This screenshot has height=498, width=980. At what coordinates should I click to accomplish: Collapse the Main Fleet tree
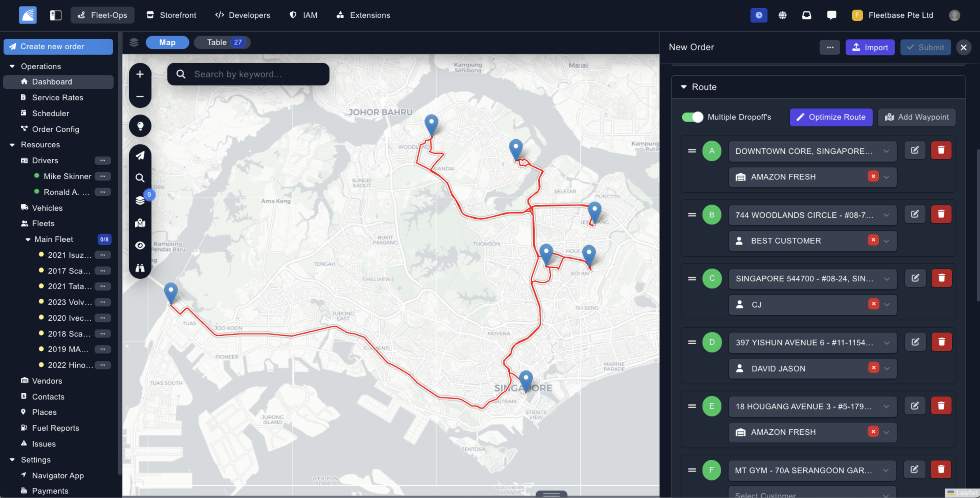point(28,239)
